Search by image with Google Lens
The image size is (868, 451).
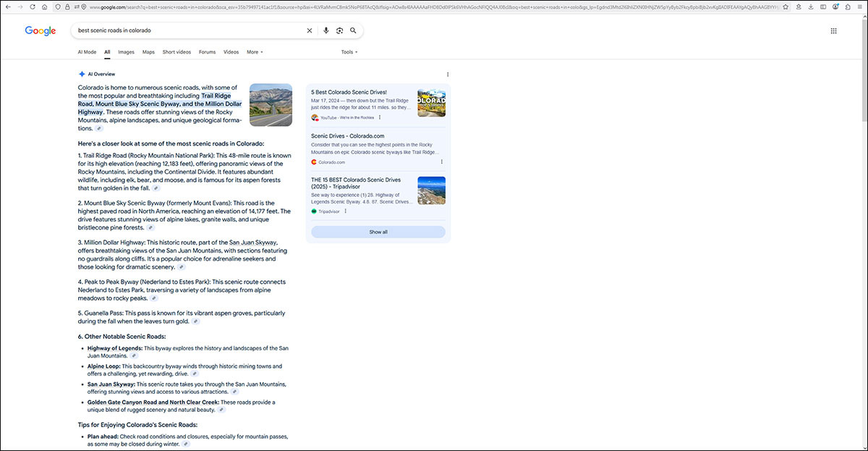339,31
